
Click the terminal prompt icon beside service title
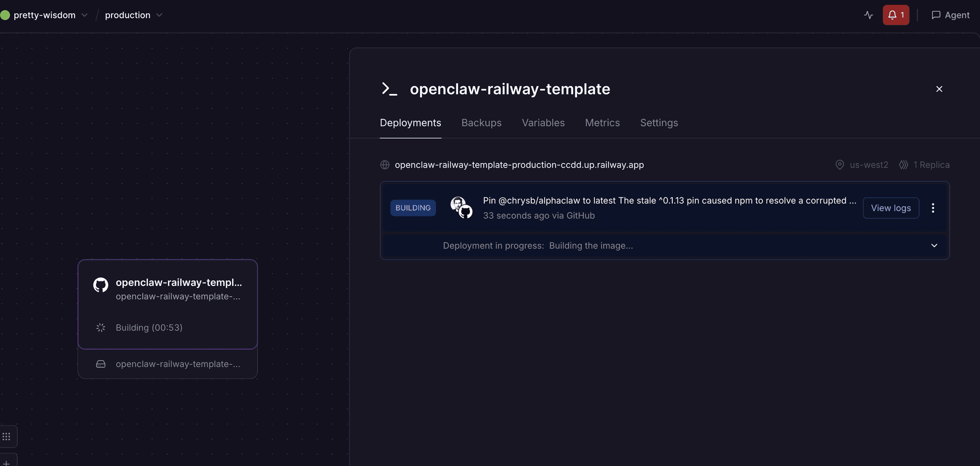(389, 89)
